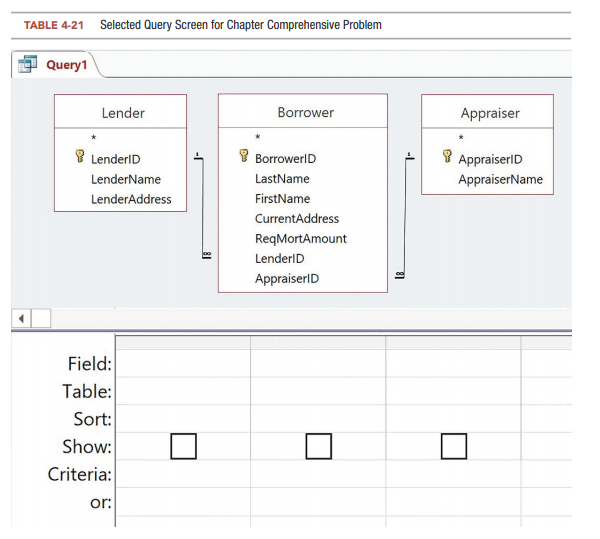Click the left scroll arrow below table pane
Image resolution: width=600 pixels, height=539 pixels.
(20, 318)
